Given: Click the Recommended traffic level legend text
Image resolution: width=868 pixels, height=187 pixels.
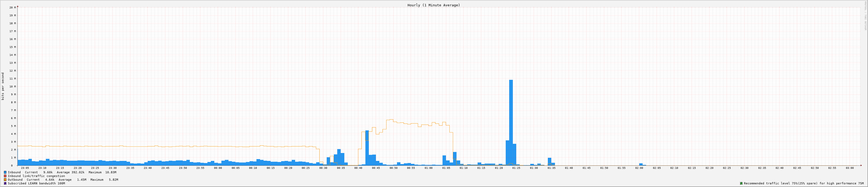Looking at the screenshot, I should coord(804,183).
